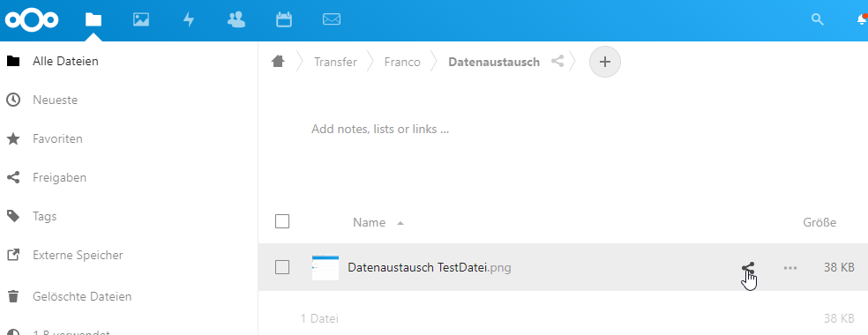Screen dimensions: 868x335
Task: Click the Alle Dateien folder icon
Action: (12, 62)
